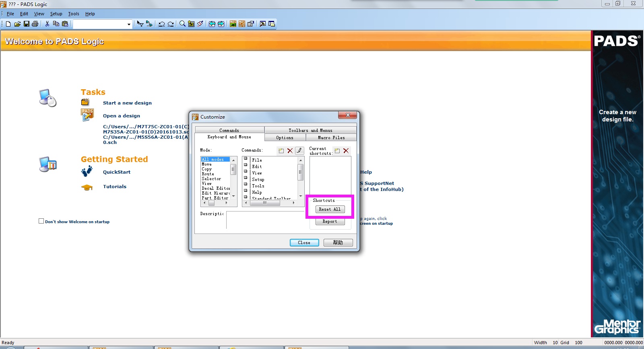This screenshot has width=644, height=349.
Task: Expand the Tools node in Commands list
Action: point(246,184)
